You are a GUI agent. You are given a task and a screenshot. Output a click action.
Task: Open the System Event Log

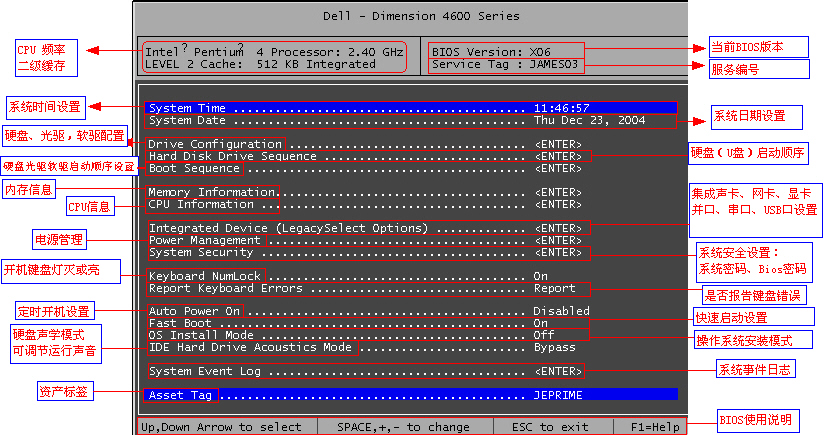205,371
